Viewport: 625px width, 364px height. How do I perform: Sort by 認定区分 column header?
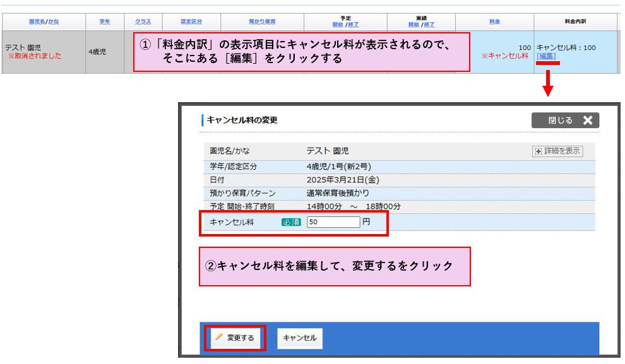[190, 22]
